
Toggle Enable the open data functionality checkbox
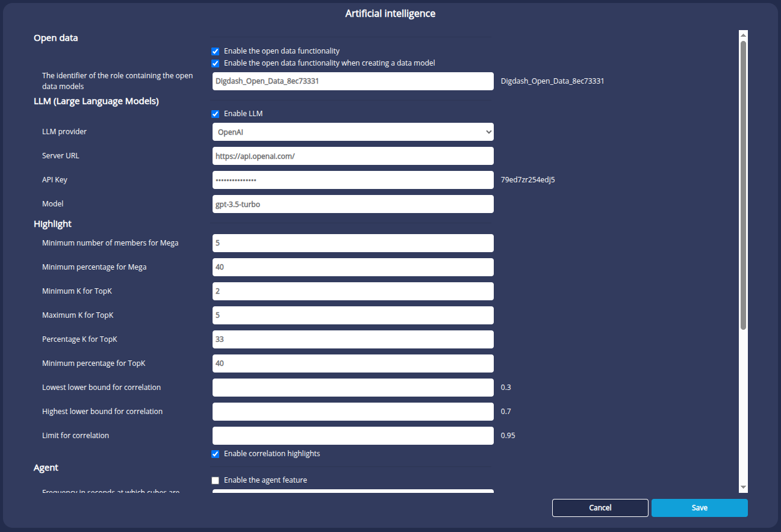click(216, 51)
